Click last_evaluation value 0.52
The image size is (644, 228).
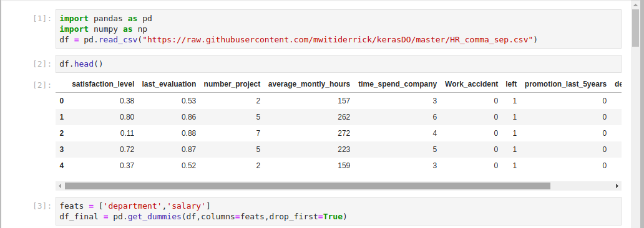click(189, 166)
